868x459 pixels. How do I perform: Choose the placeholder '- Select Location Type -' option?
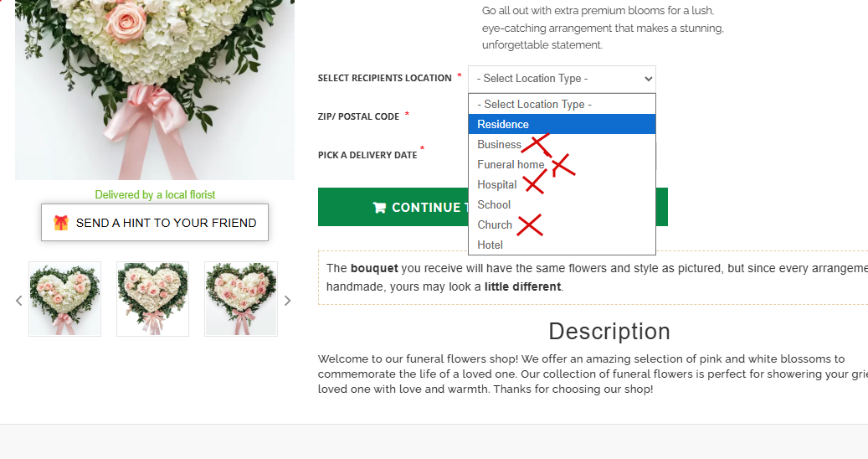pyautogui.click(x=562, y=104)
